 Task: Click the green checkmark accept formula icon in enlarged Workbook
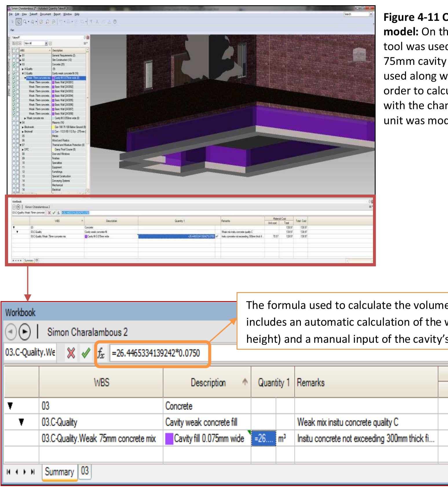tap(86, 353)
